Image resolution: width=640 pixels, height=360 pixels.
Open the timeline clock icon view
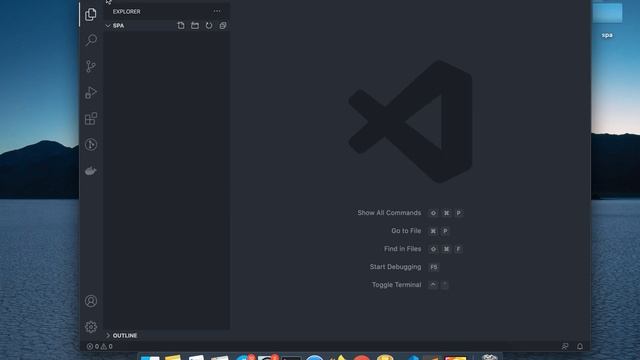click(x=91, y=144)
